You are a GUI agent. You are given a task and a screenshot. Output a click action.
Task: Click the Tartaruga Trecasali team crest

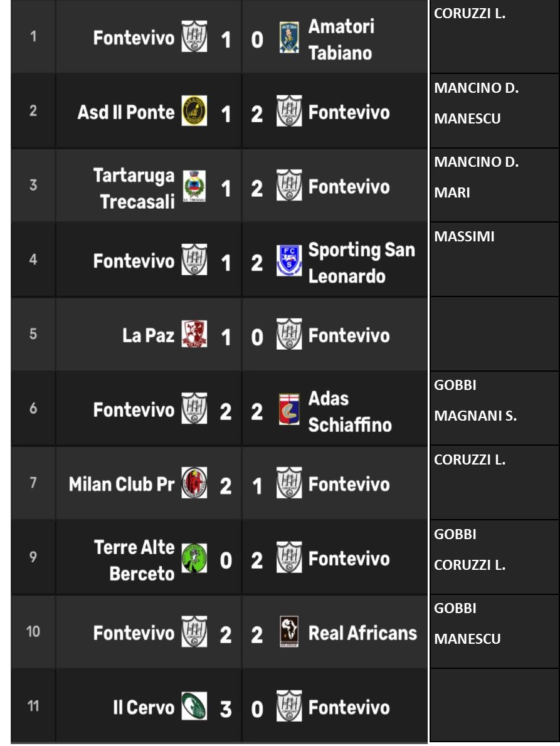tap(194, 186)
